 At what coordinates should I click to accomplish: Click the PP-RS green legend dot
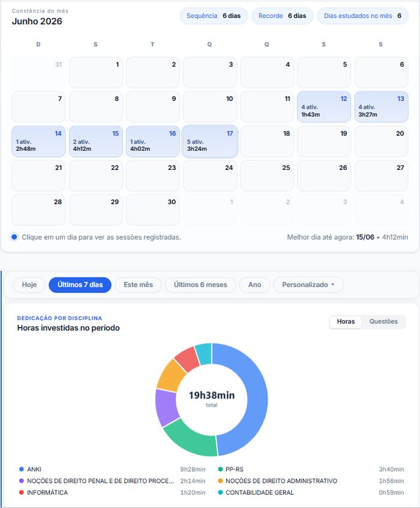(x=220, y=469)
